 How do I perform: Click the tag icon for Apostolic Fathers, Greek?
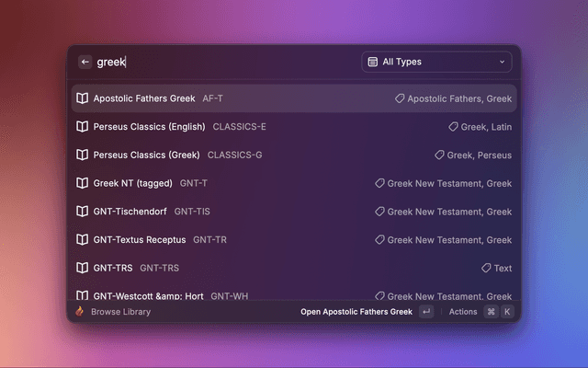[x=400, y=98]
